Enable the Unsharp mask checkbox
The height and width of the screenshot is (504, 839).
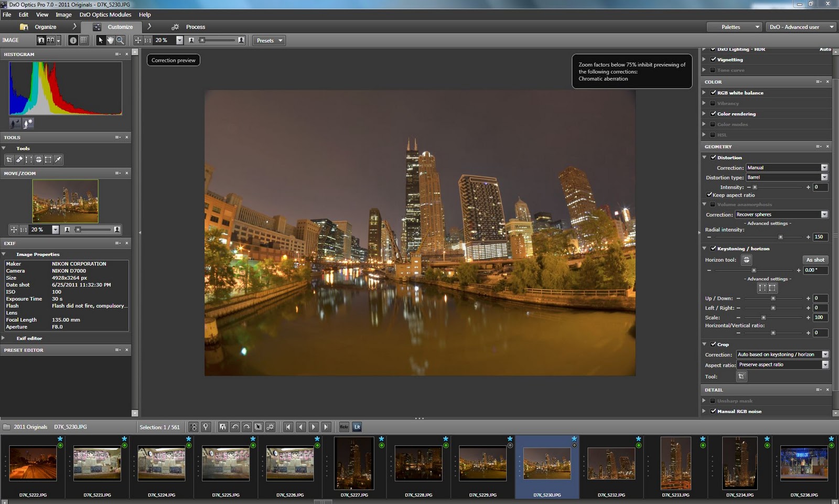(x=713, y=401)
